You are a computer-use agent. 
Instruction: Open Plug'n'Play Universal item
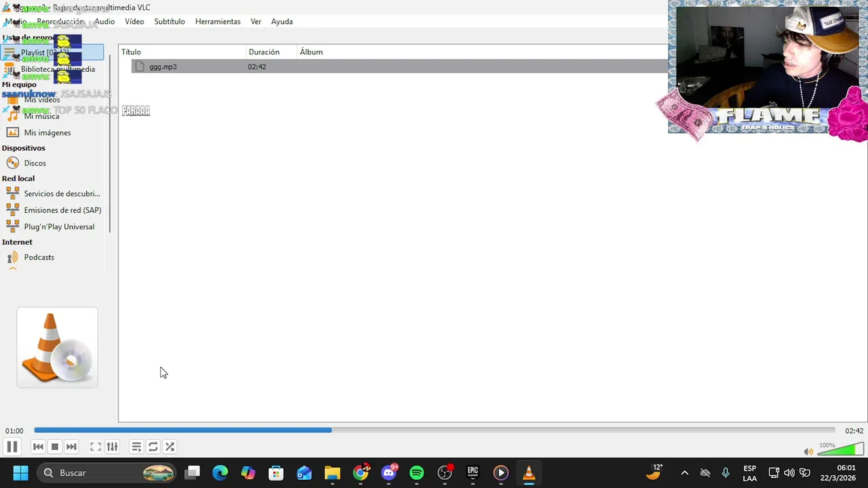point(59,226)
